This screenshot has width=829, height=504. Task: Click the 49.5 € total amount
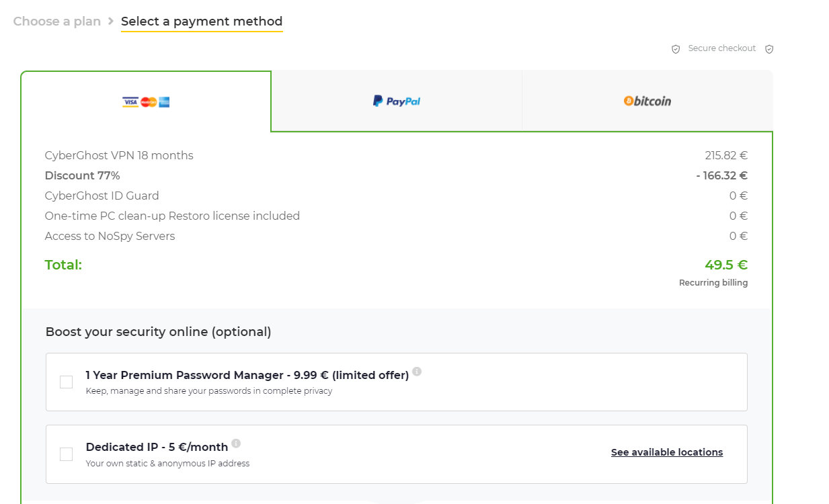(726, 265)
